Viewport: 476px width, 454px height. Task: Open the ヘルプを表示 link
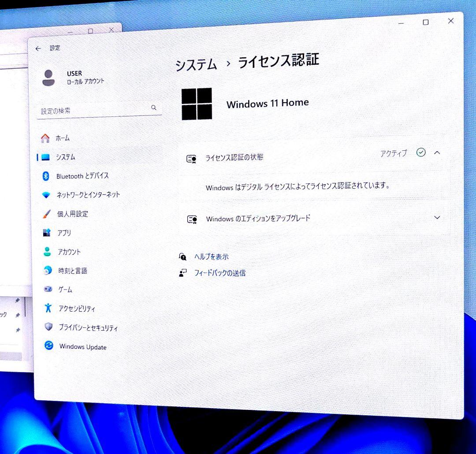(212, 257)
